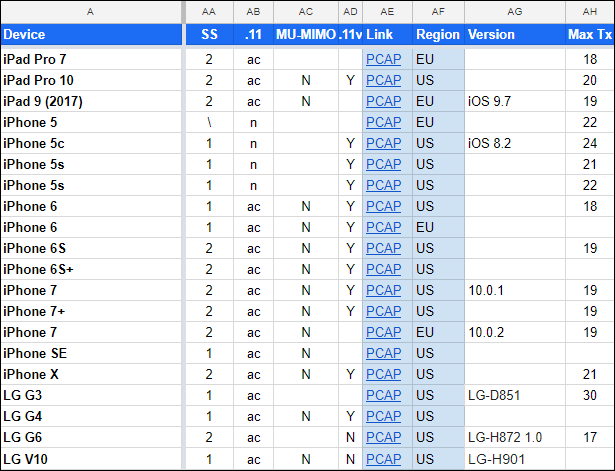The width and height of the screenshot is (615, 471).
Task: Select the LG V10 device cell
Action: click(91, 459)
